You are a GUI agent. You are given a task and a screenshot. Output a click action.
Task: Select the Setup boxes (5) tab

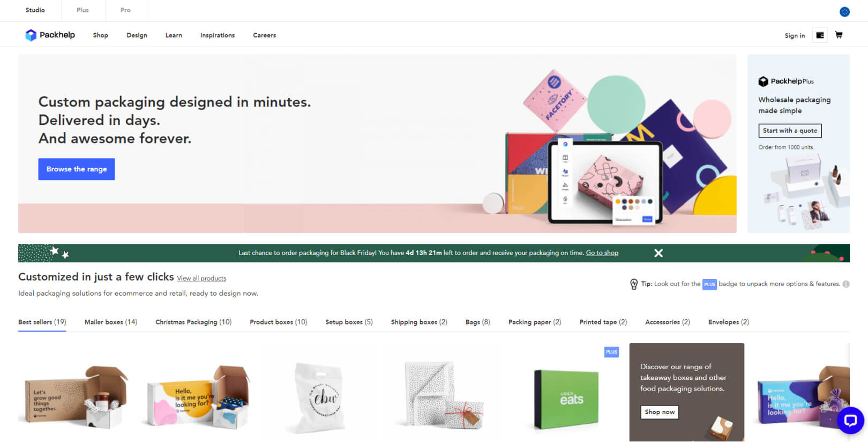349,322
